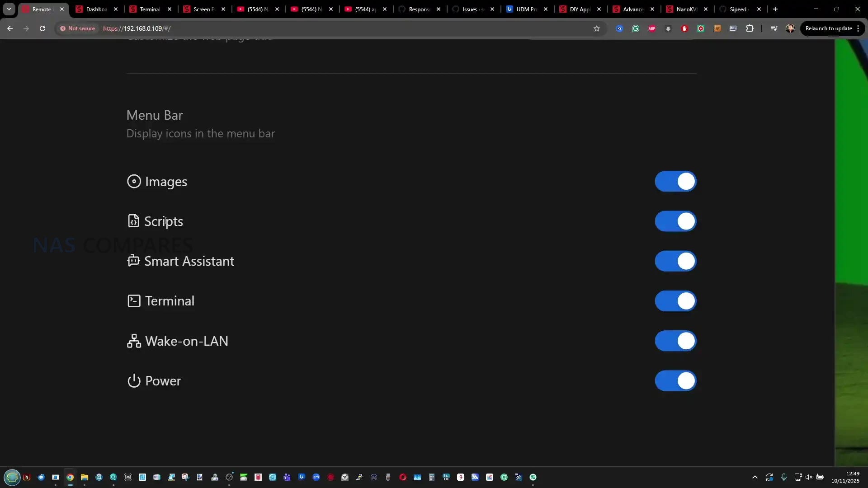Click the Relaunch to update button
The image size is (868, 488).
coord(828,28)
